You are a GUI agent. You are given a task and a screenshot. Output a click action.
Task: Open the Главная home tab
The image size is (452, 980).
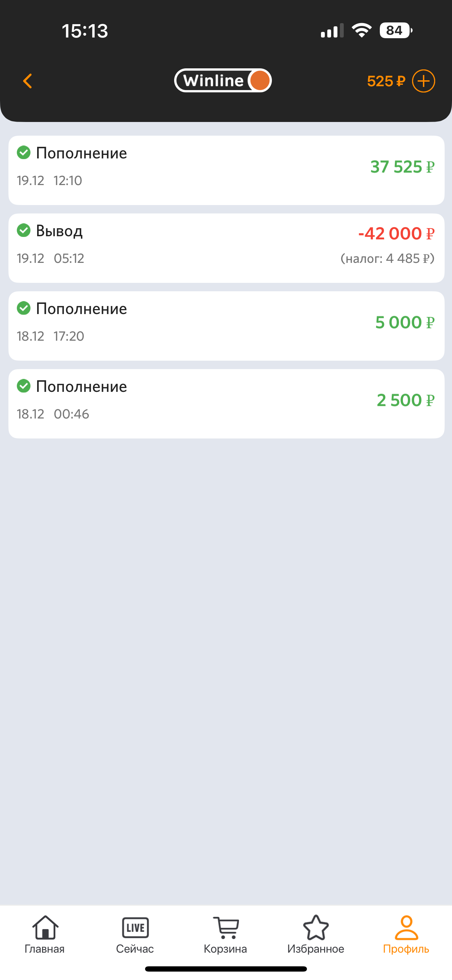coord(45,934)
